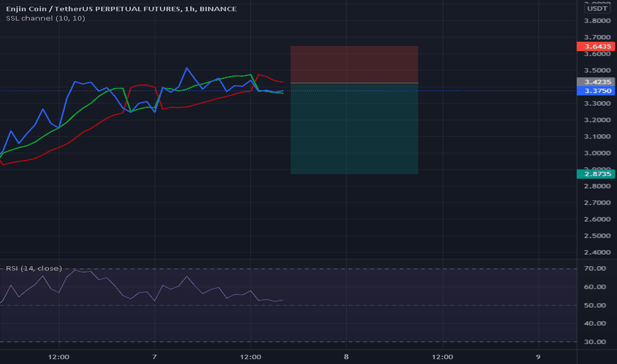Image resolution: width=617 pixels, height=364 pixels.
Task: Click the green 2.8735 target price label
Action: (x=596, y=174)
